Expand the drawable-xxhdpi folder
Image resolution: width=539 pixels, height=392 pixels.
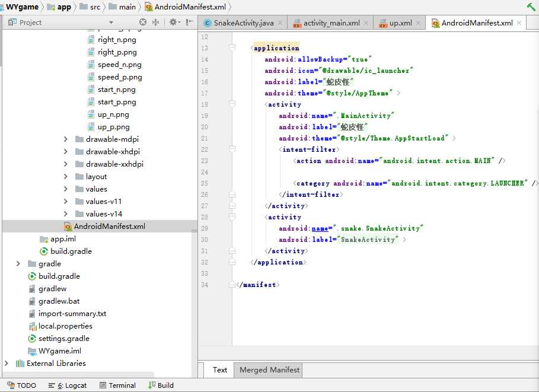(x=65, y=164)
